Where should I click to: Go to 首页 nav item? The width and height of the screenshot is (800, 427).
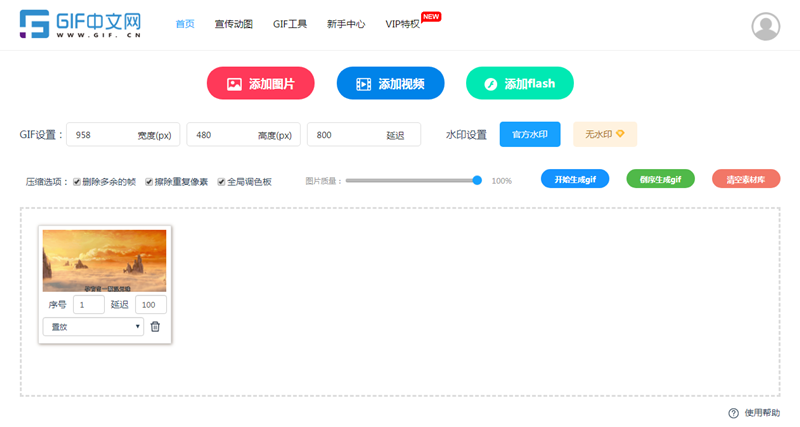[185, 24]
